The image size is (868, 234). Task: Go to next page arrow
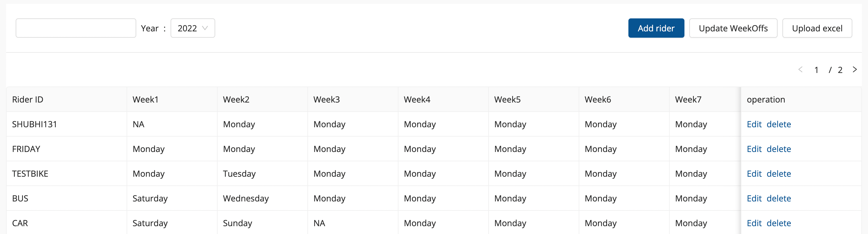pyautogui.click(x=854, y=70)
